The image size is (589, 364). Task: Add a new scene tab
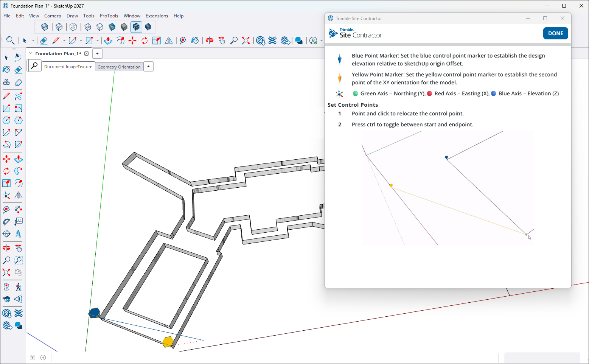click(149, 67)
